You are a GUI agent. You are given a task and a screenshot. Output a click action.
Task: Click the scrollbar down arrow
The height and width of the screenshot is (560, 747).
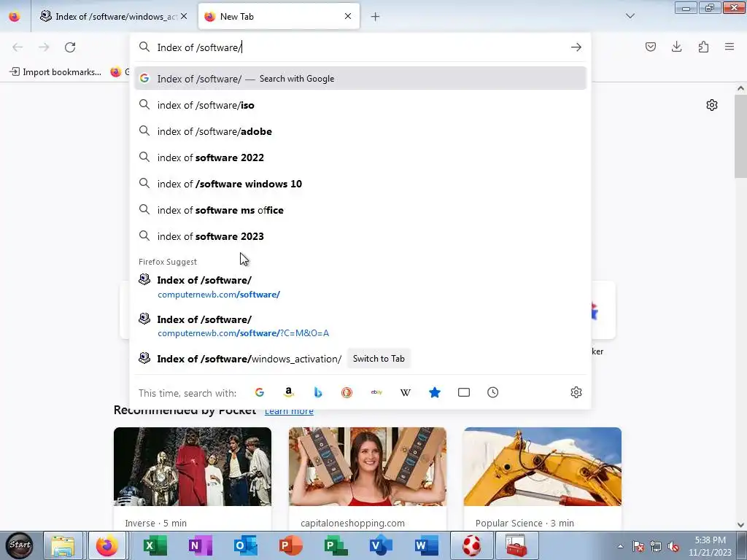click(740, 525)
